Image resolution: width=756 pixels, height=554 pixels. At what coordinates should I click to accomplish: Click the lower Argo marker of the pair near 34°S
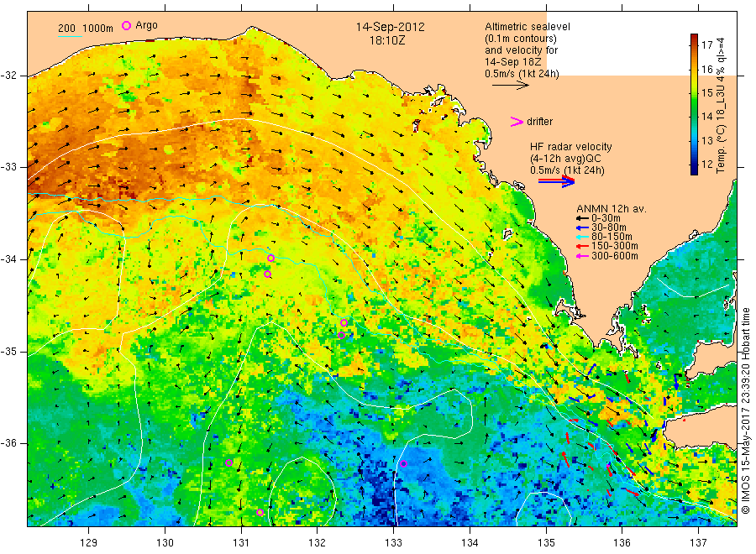(x=268, y=274)
